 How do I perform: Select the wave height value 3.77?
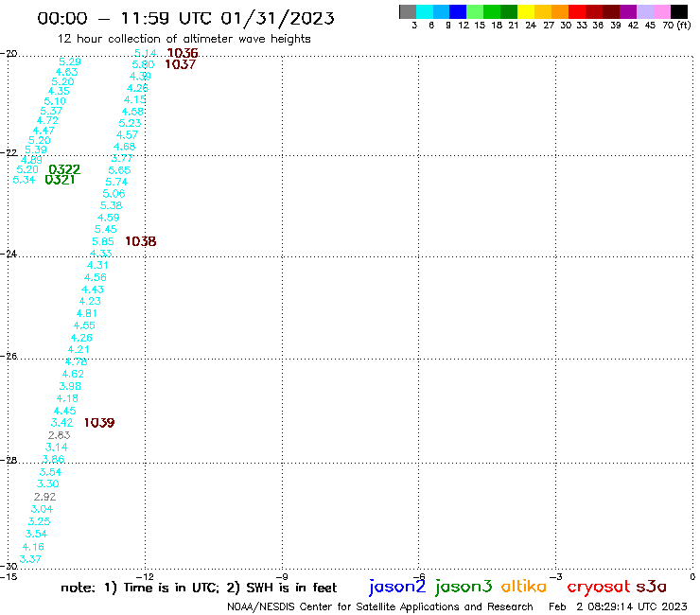coord(122,159)
